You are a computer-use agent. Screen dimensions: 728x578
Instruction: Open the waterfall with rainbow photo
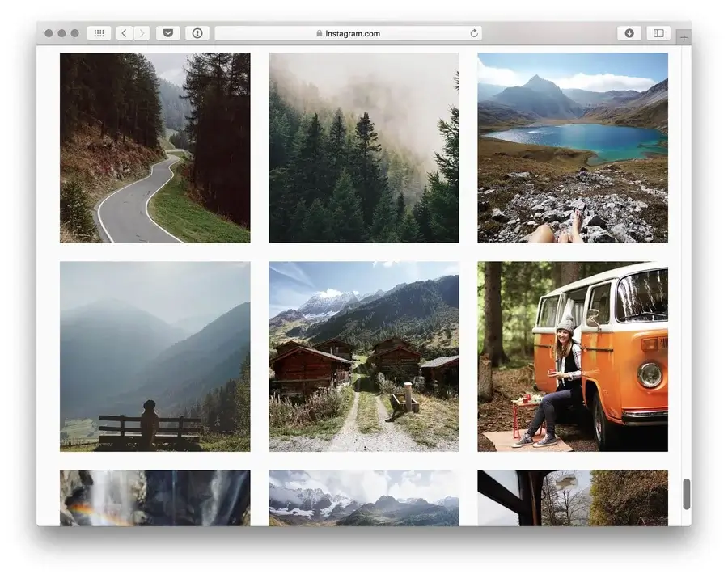[154, 498]
